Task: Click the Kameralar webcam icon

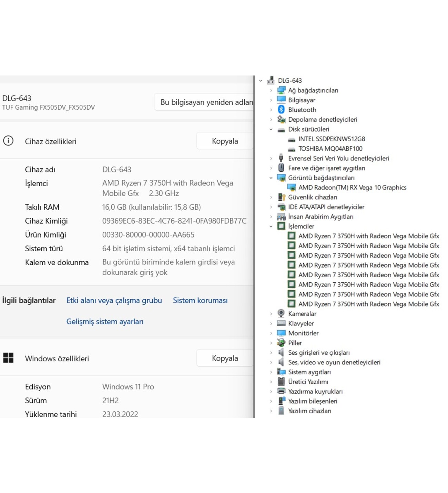Action: pyautogui.click(x=281, y=313)
